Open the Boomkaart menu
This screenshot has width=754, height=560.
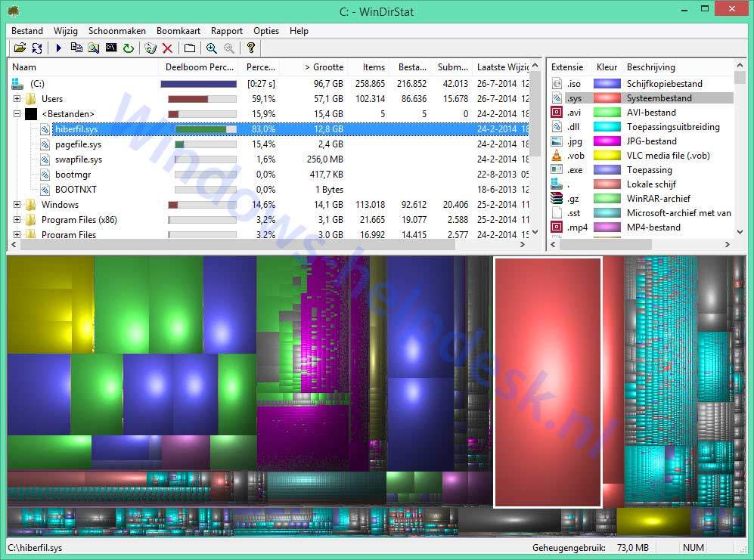click(x=178, y=31)
